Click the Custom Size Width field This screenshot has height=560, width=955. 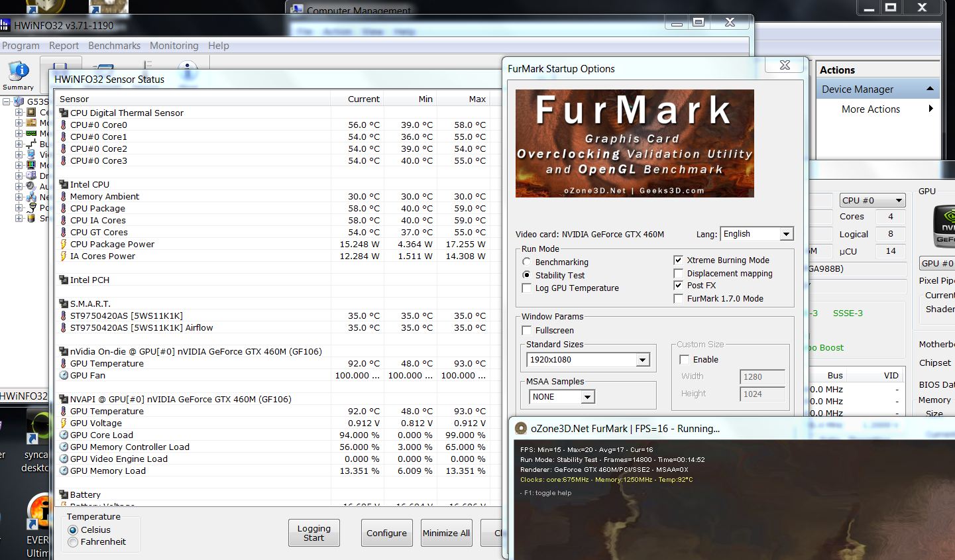pos(762,376)
